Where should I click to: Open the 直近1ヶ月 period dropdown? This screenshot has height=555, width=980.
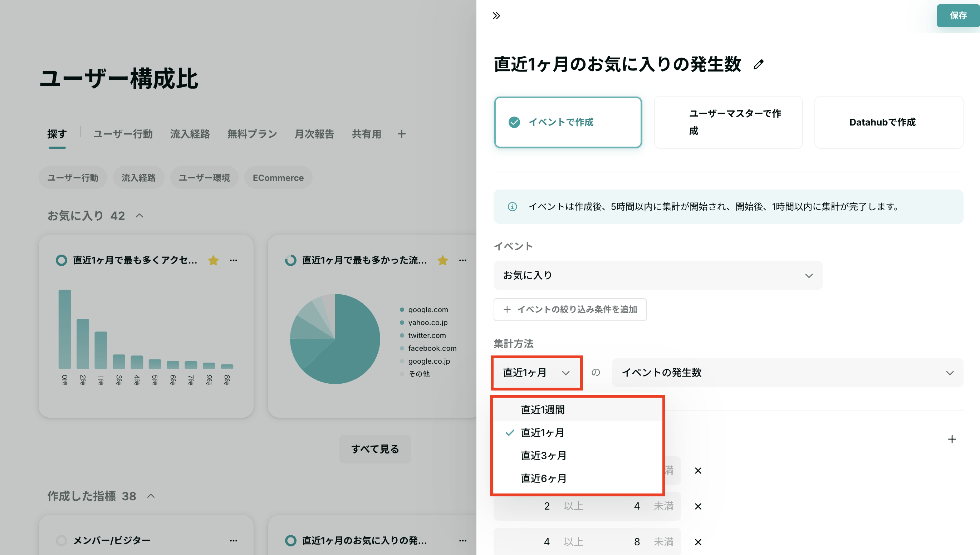pyautogui.click(x=536, y=372)
